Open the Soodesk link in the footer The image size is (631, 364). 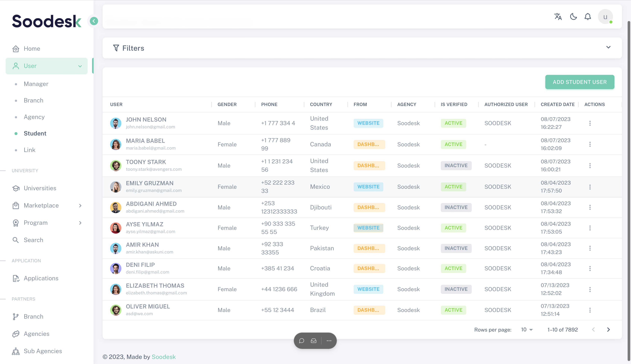163,357
